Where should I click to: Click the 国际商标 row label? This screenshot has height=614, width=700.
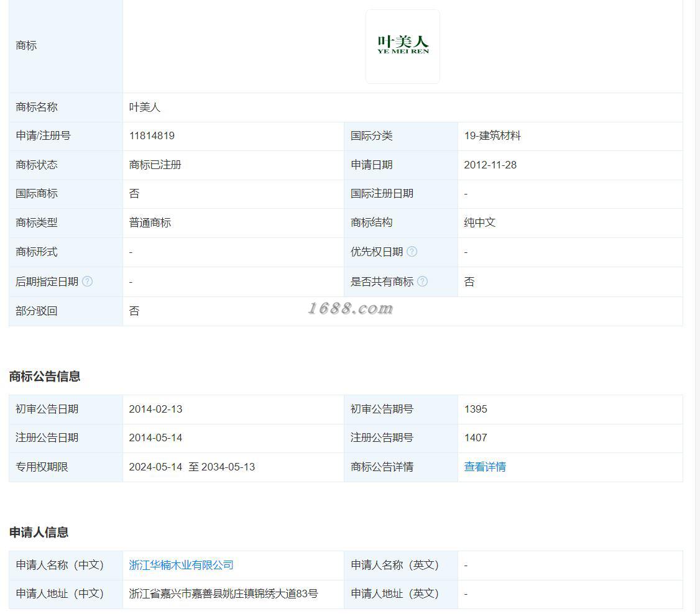(37, 194)
